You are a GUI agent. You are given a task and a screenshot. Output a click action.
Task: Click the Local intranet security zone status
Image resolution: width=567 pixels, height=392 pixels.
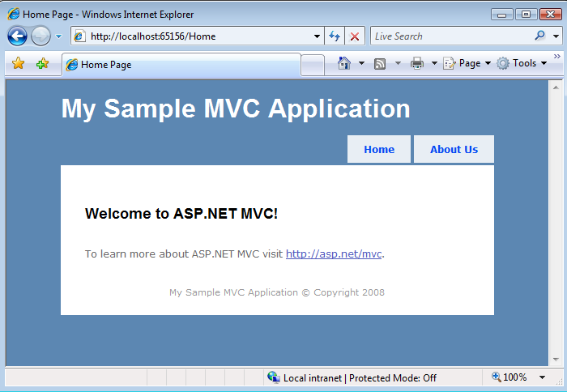[x=352, y=378]
